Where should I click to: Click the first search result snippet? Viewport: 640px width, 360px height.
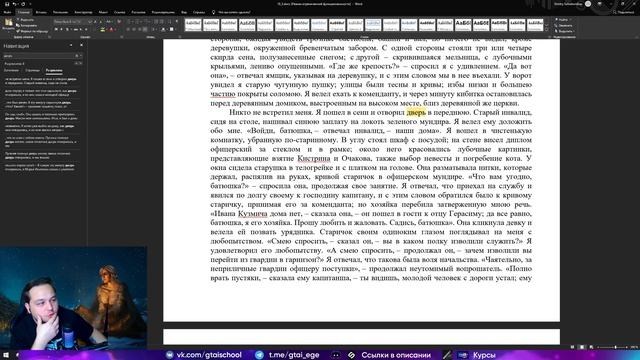(x=41, y=81)
